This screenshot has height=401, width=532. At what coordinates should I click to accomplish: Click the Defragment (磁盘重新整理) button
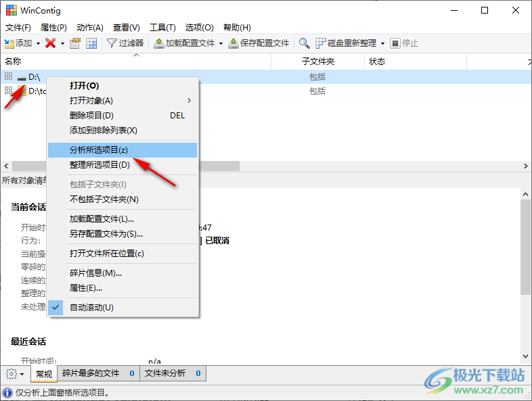coord(346,43)
